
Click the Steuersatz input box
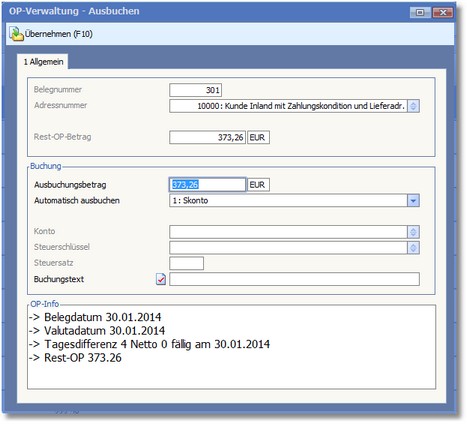186,263
